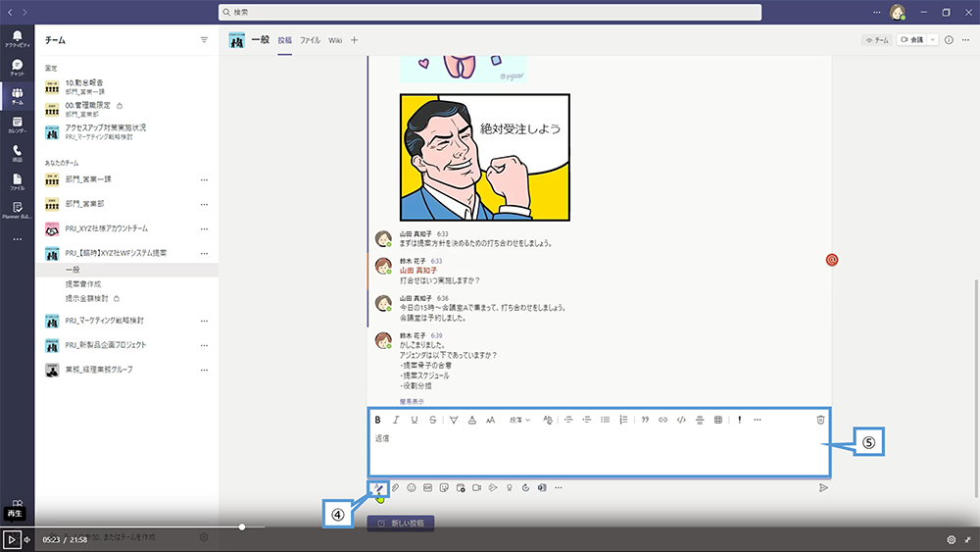The height and width of the screenshot is (552, 980).
Task: Open more options for 部門_営業一課 team
Action: tap(204, 179)
